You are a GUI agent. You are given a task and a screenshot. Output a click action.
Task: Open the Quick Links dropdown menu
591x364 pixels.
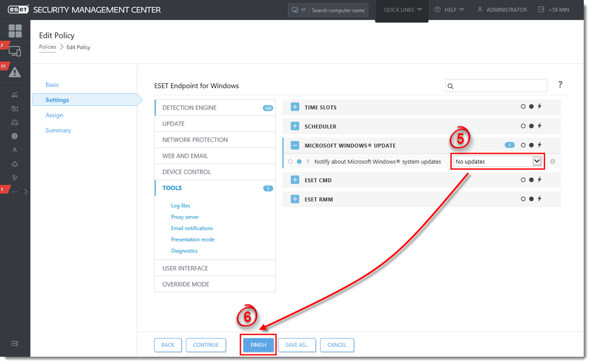[x=403, y=10]
